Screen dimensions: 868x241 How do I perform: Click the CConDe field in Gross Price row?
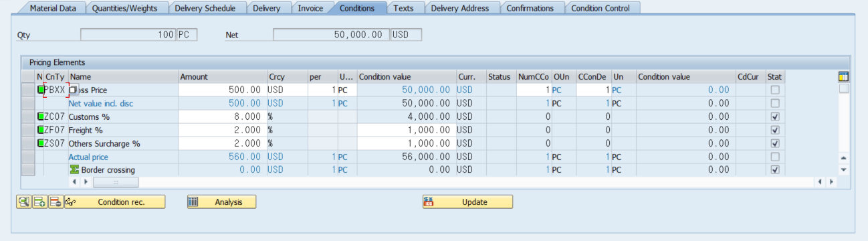click(594, 90)
